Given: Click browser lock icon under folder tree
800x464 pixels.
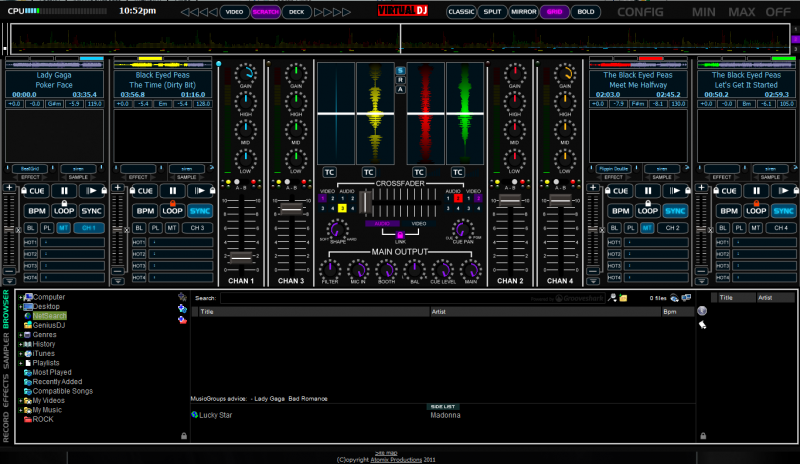Looking at the screenshot, I should point(184,436).
